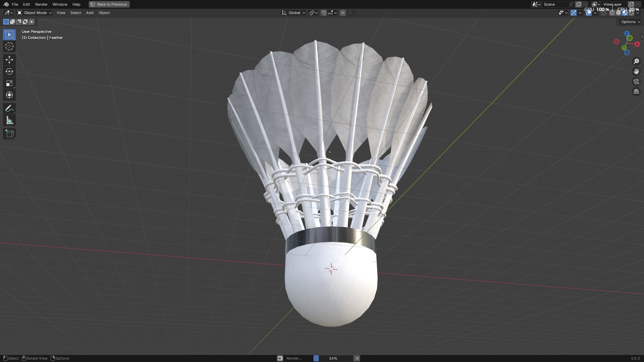Open the Global transform orientation dropdown
Viewport: 644px width, 362px height.
point(293,13)
